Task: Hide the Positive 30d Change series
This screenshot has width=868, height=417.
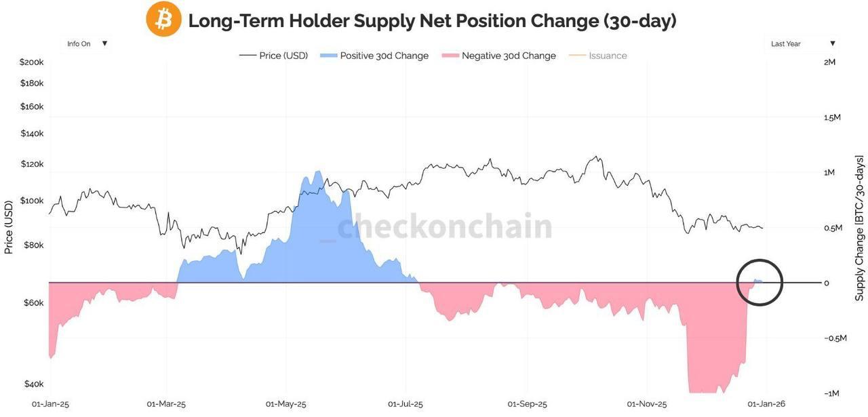Action: (384, 56)
